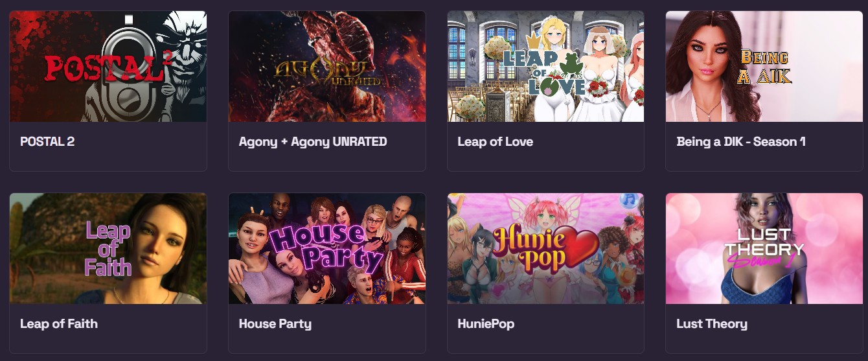Open the Leap of Faith cover image

pos(108,248)
